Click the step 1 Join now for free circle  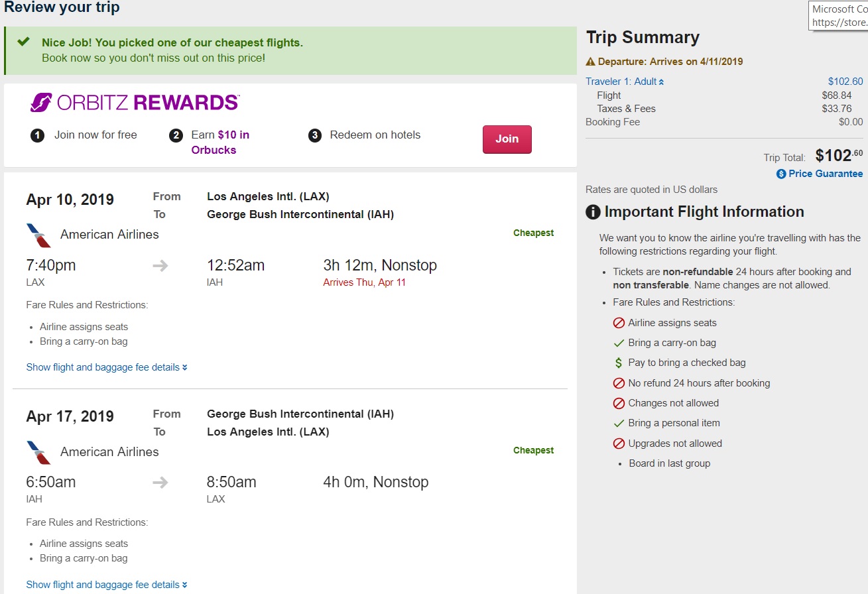(37, 135)
